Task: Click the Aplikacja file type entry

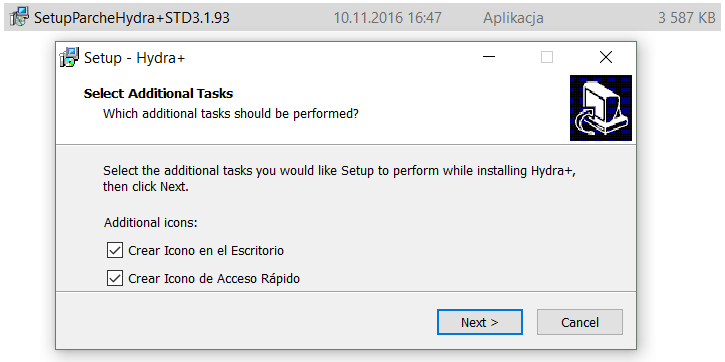Action: tap(513, 18)
